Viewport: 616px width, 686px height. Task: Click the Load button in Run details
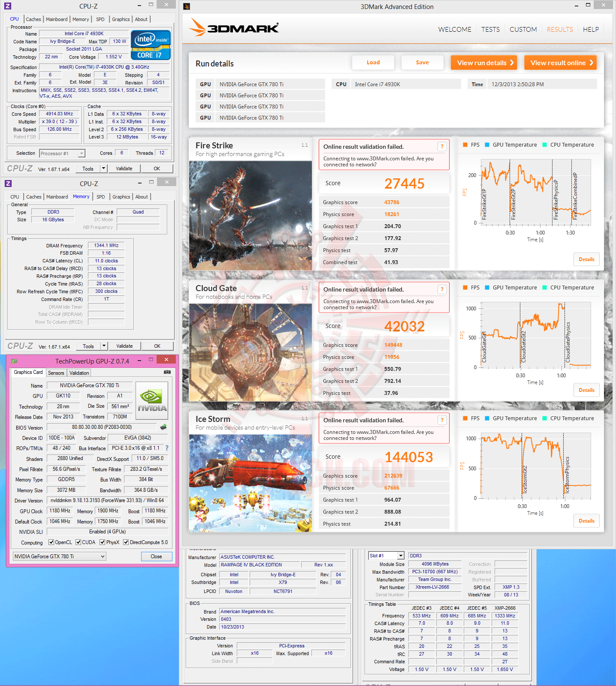click(373, 63)
